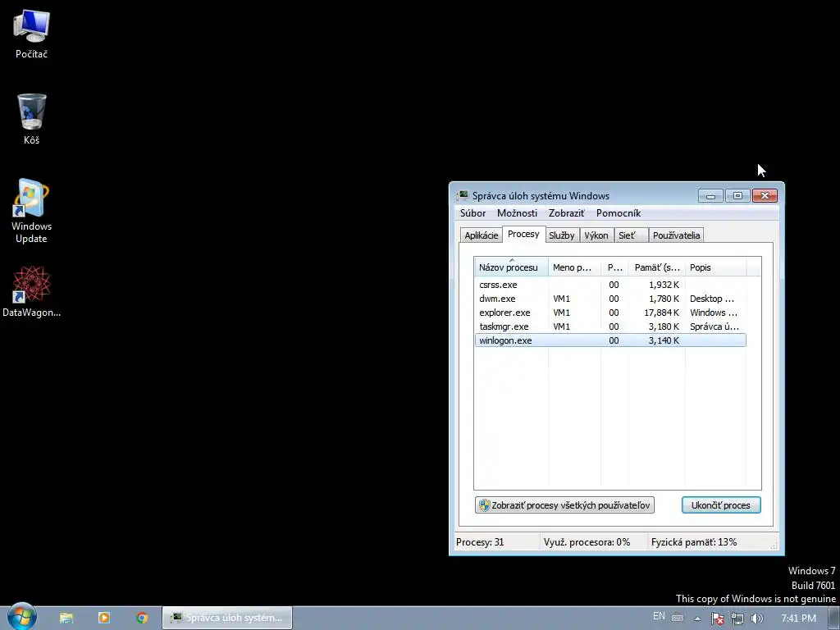Sort by Meno p... column header

[x=574, y=267]
